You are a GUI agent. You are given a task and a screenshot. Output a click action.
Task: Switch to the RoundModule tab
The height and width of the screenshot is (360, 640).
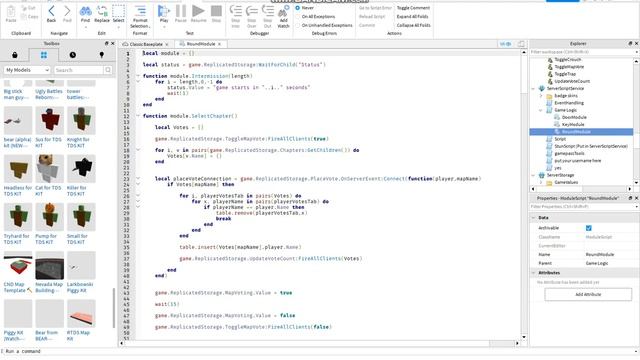click(200, 44)
